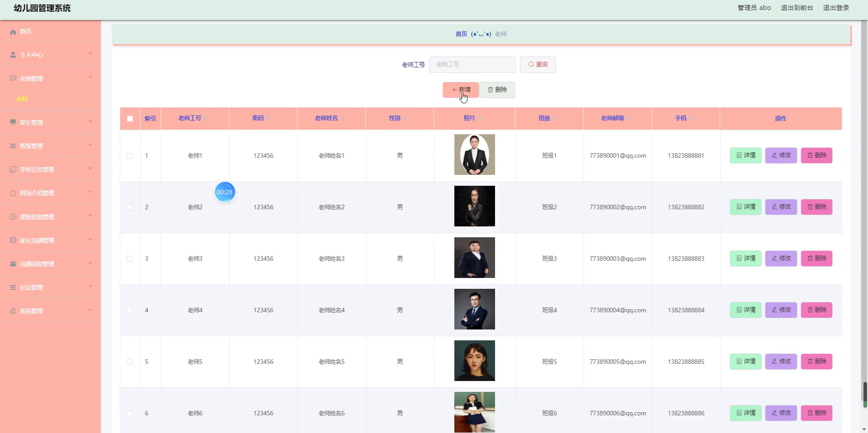This screenshot has width=868, height=433.
Task: Open the 首页 sidebar home icon
Action: click(13, 32)
